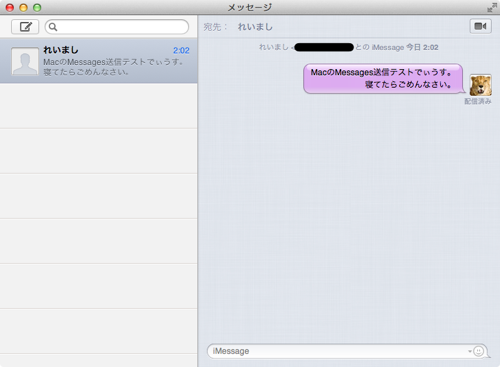Click the message preview text in sidebar
Viewport: 500px width, 367px height.
[x=113, y=67]
